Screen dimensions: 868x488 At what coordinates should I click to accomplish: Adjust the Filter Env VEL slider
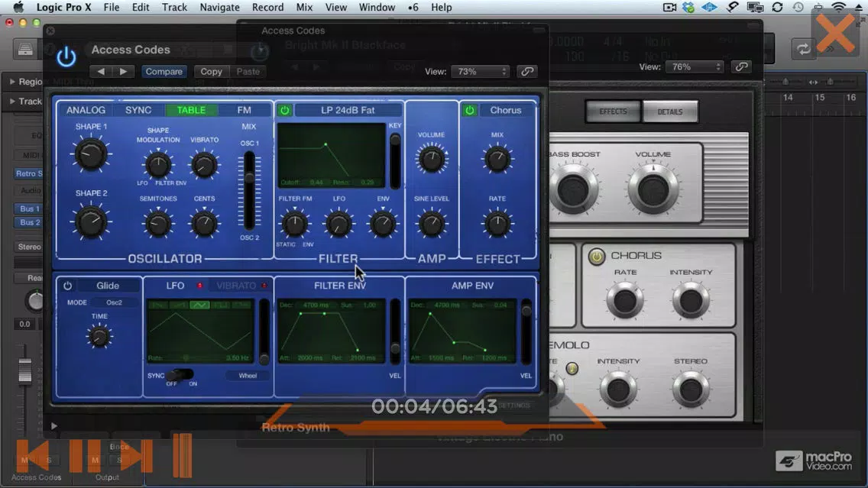pos(395,332)
